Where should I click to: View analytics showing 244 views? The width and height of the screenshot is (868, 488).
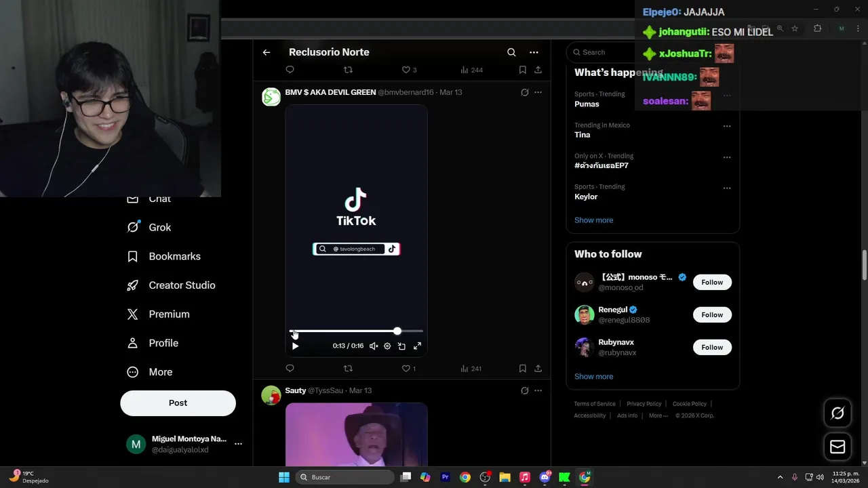pos(471,70)
